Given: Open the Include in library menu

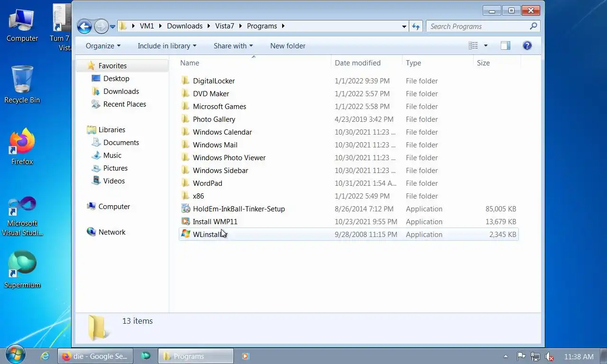Looking at the screenshot, I should click(x=167, y=46).
